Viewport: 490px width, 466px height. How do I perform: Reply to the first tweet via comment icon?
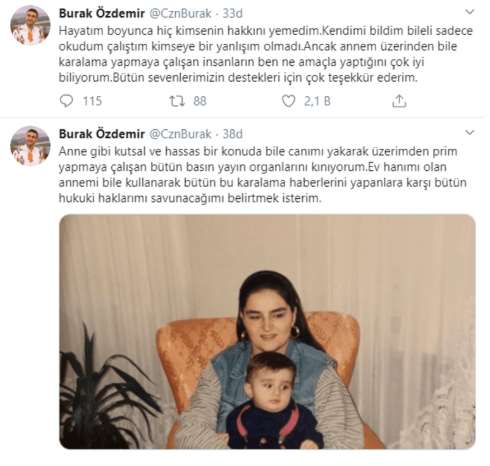click(66, 101)
